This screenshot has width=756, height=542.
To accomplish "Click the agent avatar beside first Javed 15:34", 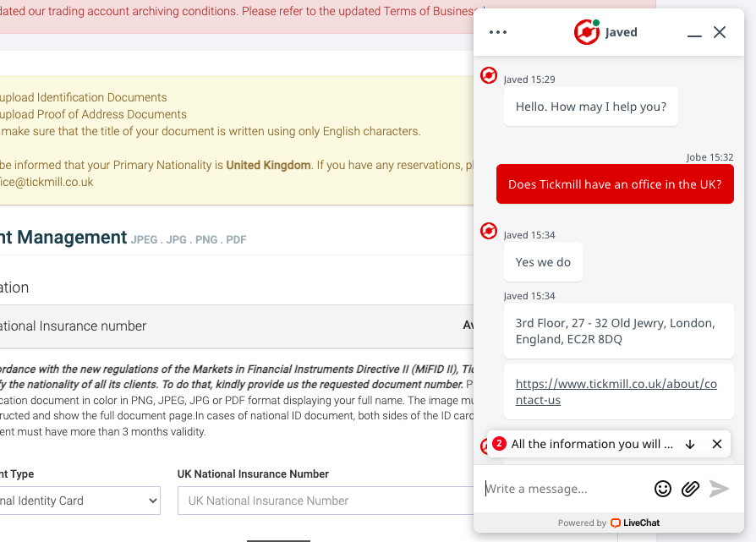I will point(489,231).
